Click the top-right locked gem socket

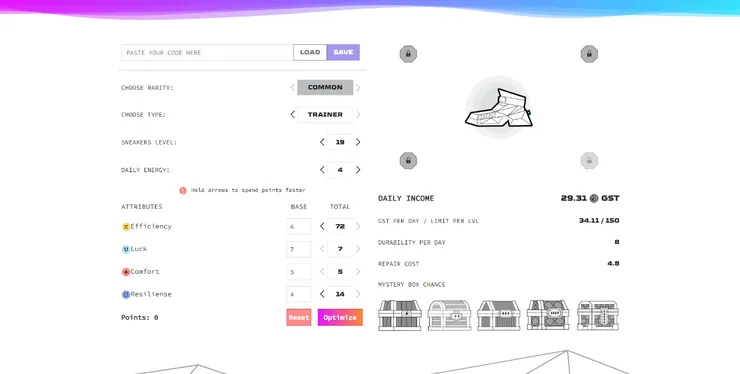click(x=589, y=54)
